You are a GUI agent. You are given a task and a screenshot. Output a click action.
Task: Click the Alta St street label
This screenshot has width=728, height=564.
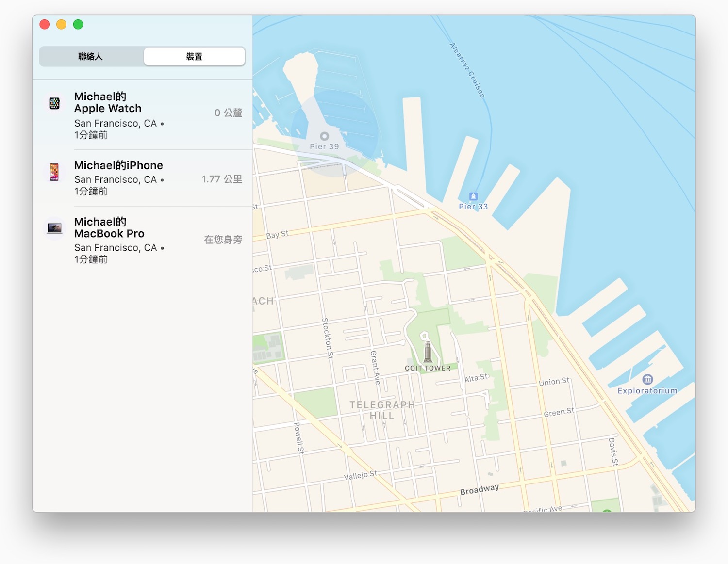coord(477,378)
